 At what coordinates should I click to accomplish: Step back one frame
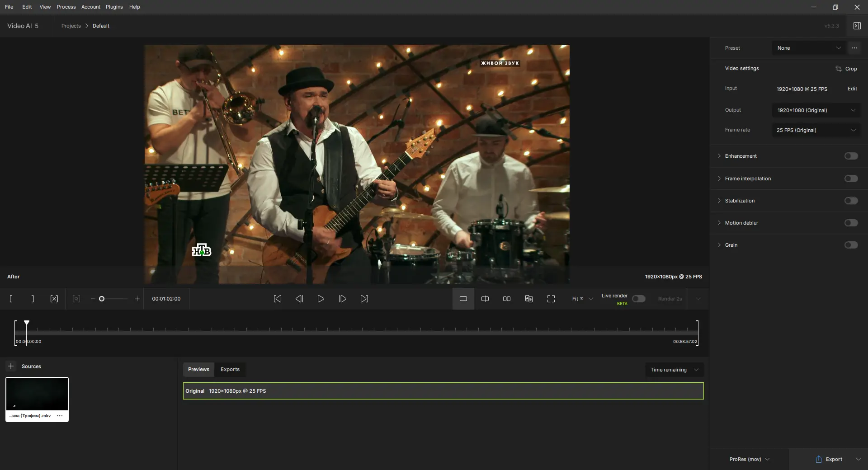pyautogui.click(x=299, y=299)
